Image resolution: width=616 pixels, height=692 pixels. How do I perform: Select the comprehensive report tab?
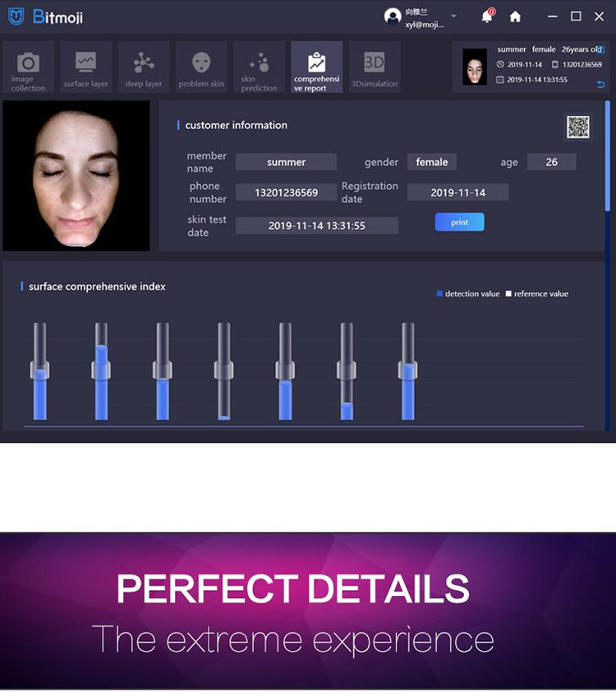pyautogui.click(x=316, y=67)
